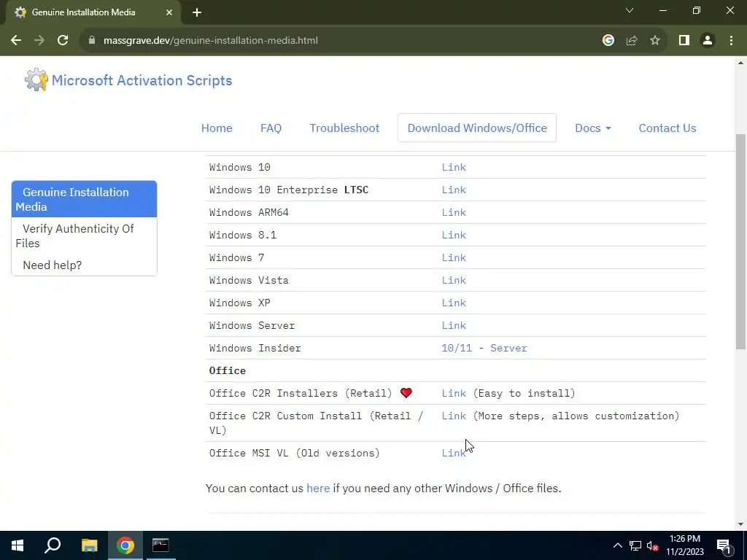The image size is (747, 560).
Task: Bookmark this page with star
Action: coord(655,41)
